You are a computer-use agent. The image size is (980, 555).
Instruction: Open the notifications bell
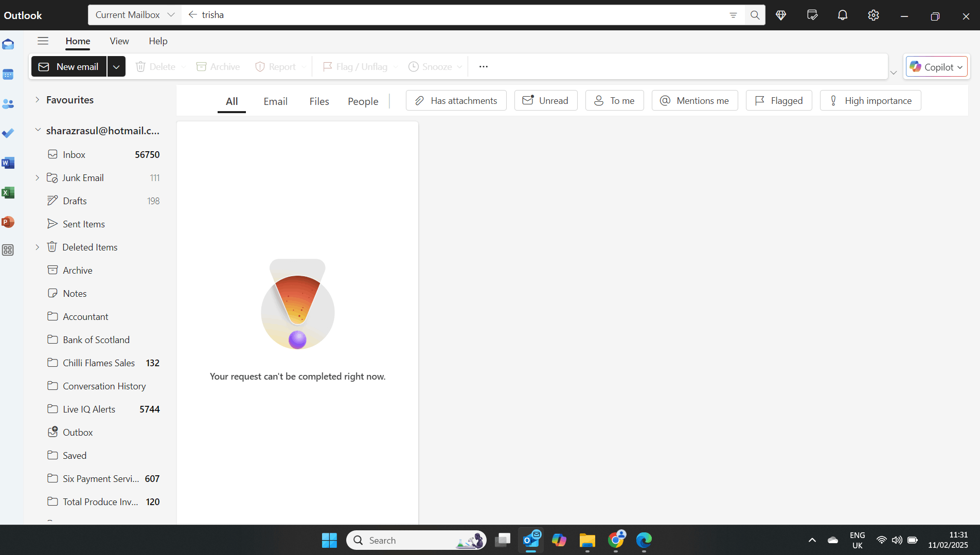tap(842, 15)
